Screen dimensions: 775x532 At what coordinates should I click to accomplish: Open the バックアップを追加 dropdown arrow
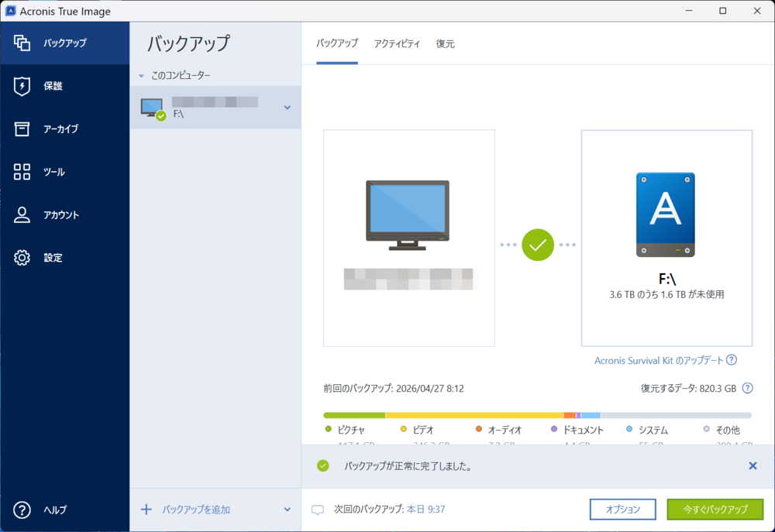288,510
